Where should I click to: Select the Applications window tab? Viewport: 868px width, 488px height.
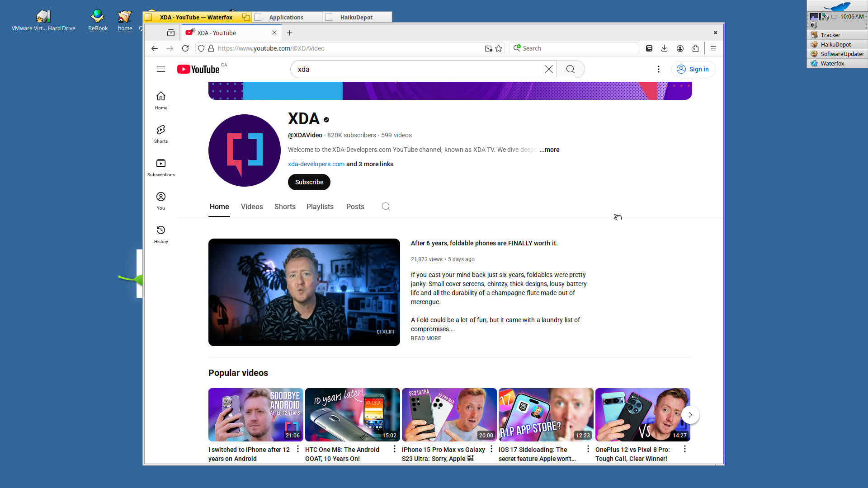coord(287,17)
